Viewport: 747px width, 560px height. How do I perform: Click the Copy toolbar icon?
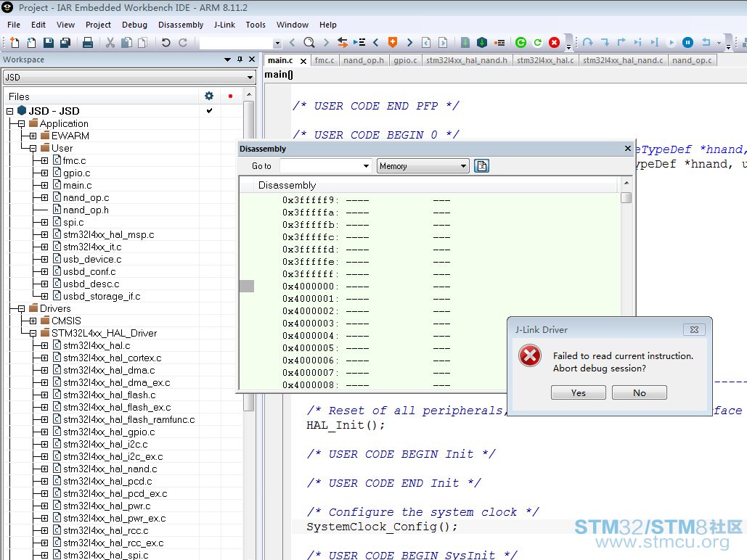[127, 43]
